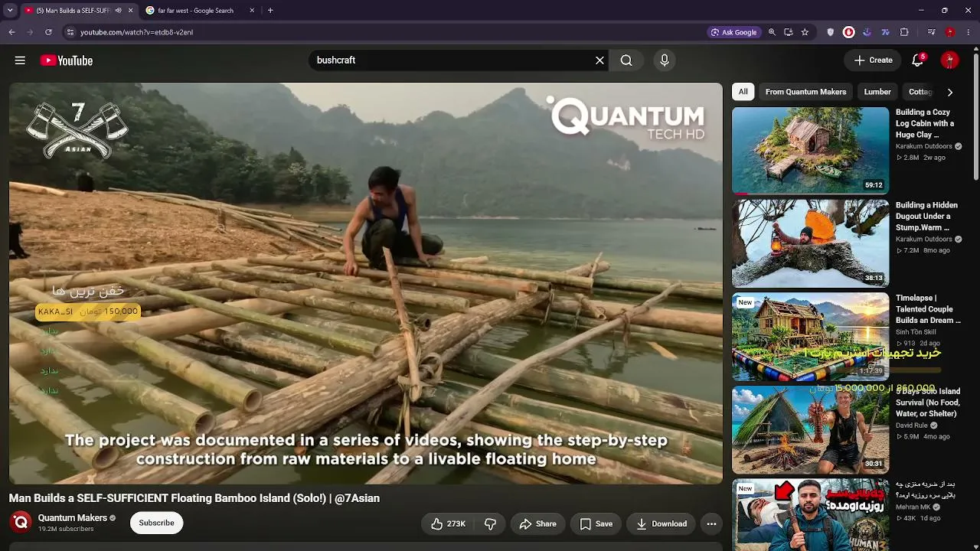The height and width of the screenshot is (551, 980).
Task: Click the search magnifier button
Action: [x=626, y=60]
